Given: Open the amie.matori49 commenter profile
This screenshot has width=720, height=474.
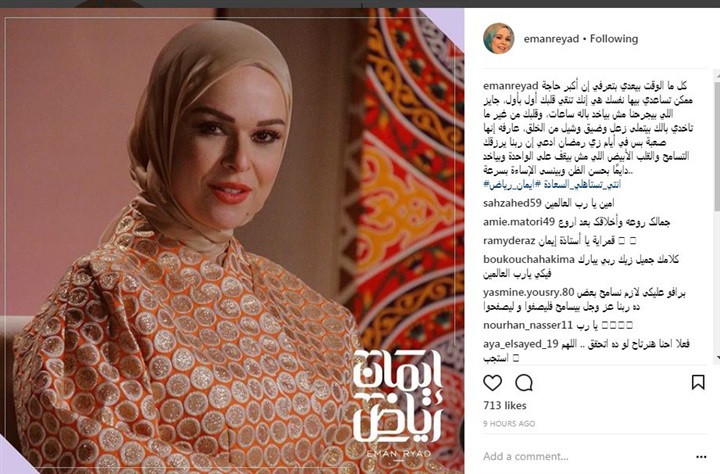Looking at the screenshot, I should pyautogui.click(x=519, y=222).
